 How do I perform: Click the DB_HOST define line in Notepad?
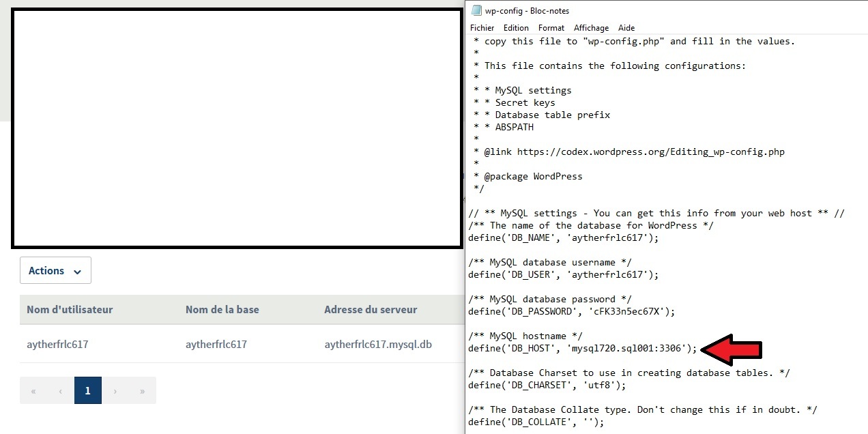pyautogui.click(x=582, y=349)
